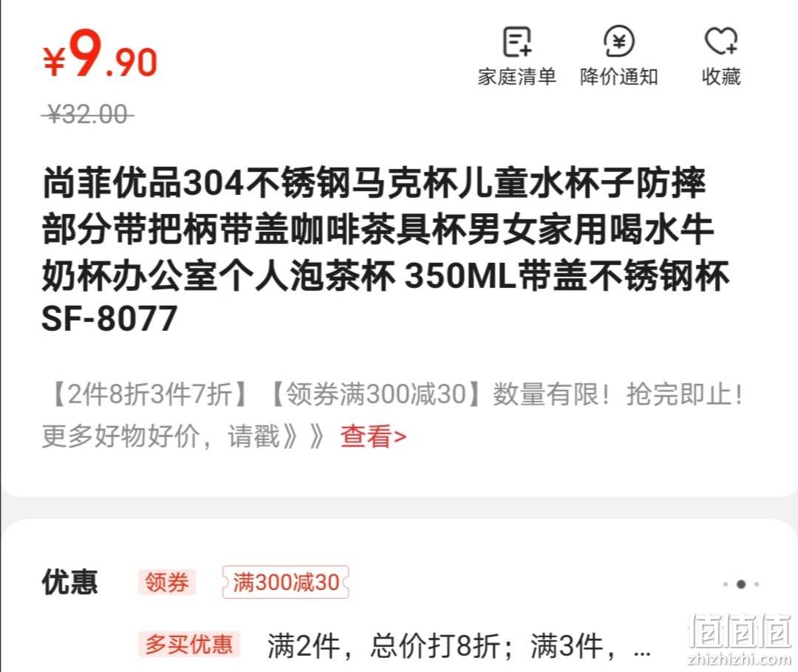Tap the 多买优惠 tag
The height and width of the screenshot is (672, 798).
coord(189,645)
